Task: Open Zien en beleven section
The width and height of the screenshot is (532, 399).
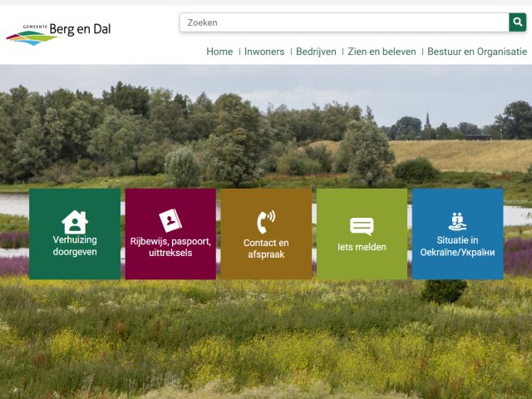Action: (382, 52)
